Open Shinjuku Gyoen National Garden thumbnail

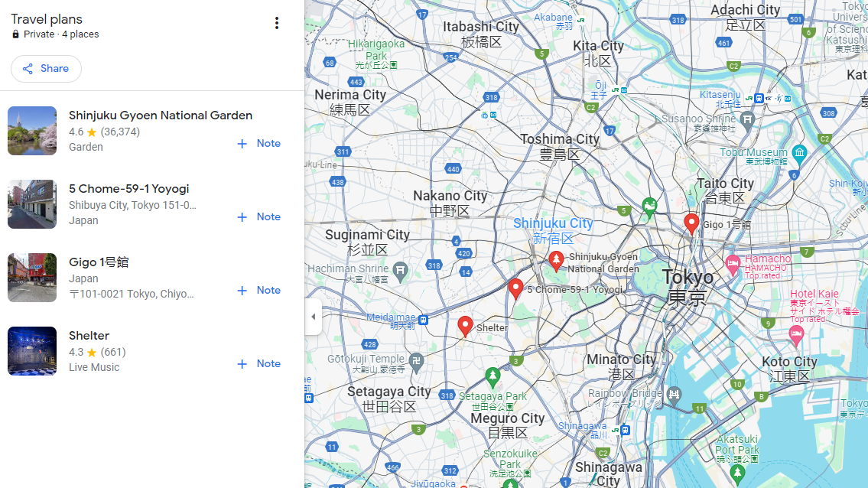[32, 131]
